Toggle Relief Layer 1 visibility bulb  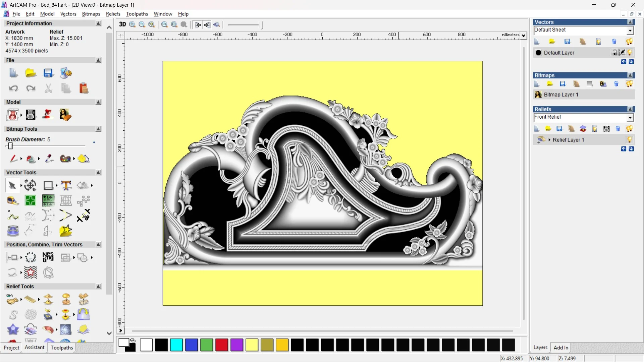coord(629,140)
